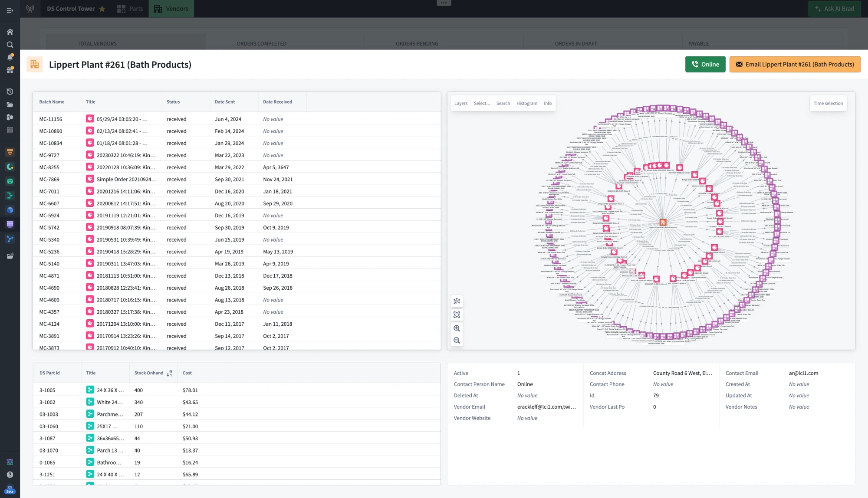This screenshot has height=498, width=868.
Task: Select batch row MC-11156
Action: [237, 119]
